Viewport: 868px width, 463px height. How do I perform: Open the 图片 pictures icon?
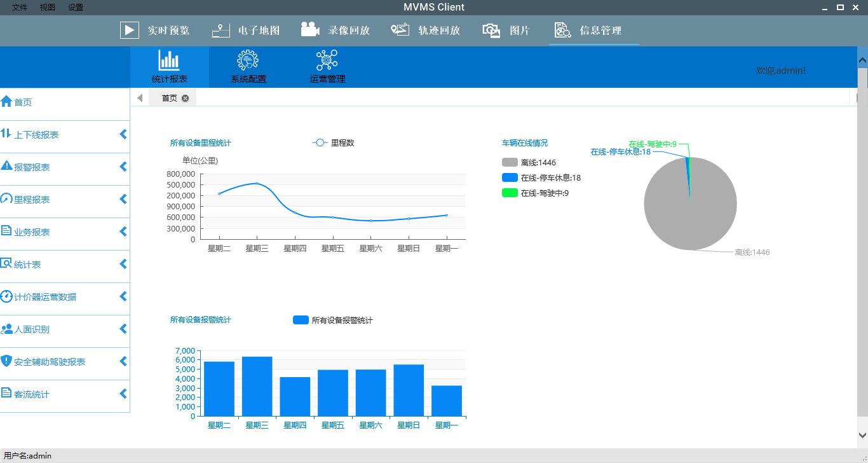492,30
